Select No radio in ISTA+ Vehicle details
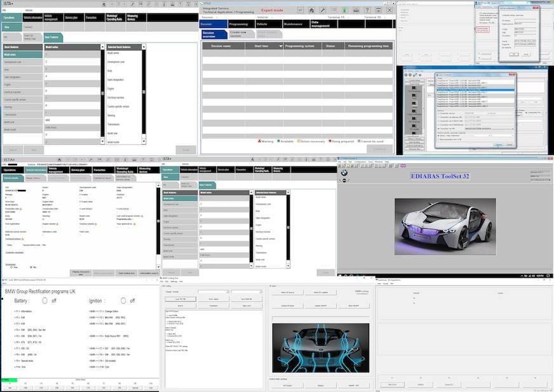 (31, 267)
